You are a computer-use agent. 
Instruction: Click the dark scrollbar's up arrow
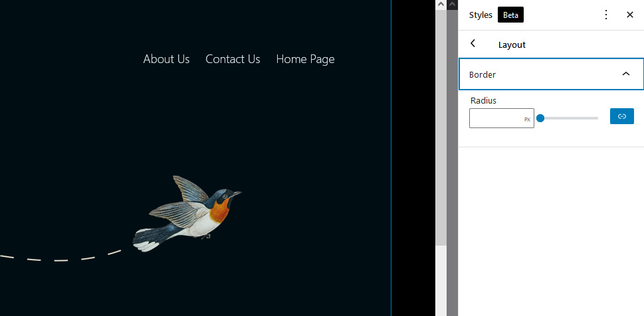(452, 5)
